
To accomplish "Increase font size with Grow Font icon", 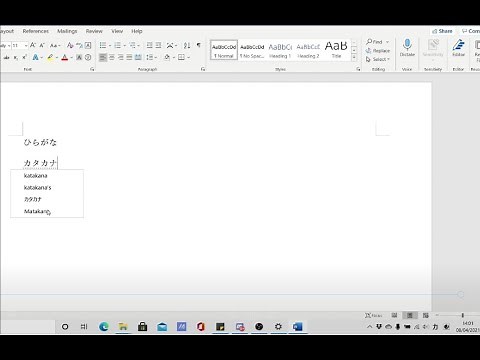I will (x=33, y=45).
